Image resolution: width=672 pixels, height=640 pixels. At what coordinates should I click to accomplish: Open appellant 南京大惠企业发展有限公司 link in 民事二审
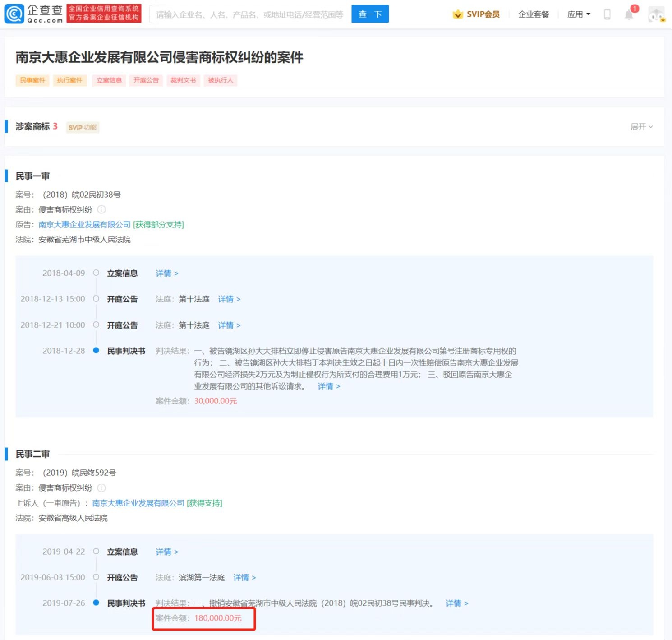pos(138,503)
